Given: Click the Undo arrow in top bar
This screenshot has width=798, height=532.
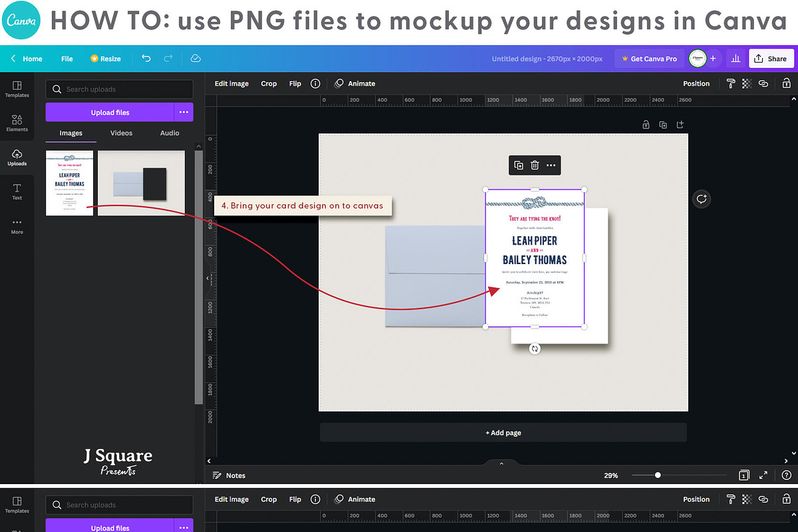Looking at the screenshot, I should coord(146,59).
